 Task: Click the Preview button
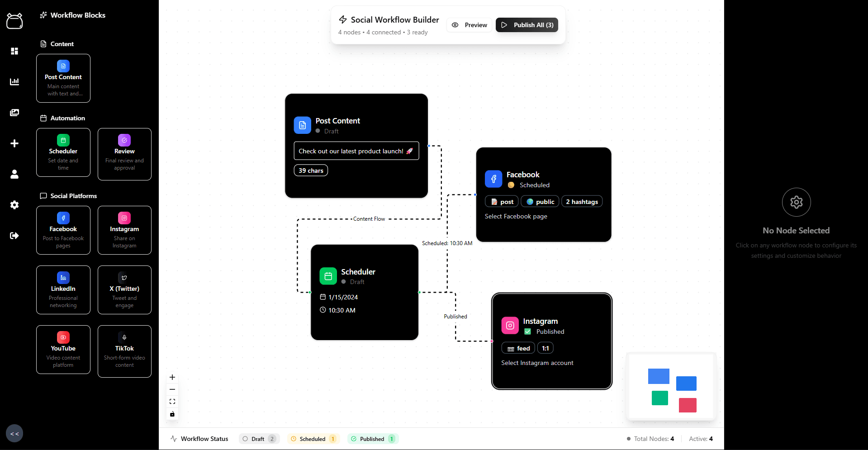click(x=469, y=25)
